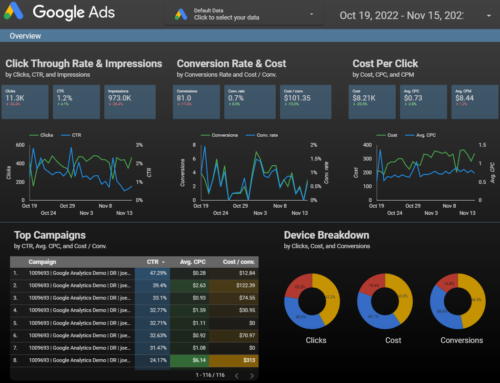This screenshot has width=500, height=383.
Task: Click the Clicks label under donut chart
Action: 316,340
